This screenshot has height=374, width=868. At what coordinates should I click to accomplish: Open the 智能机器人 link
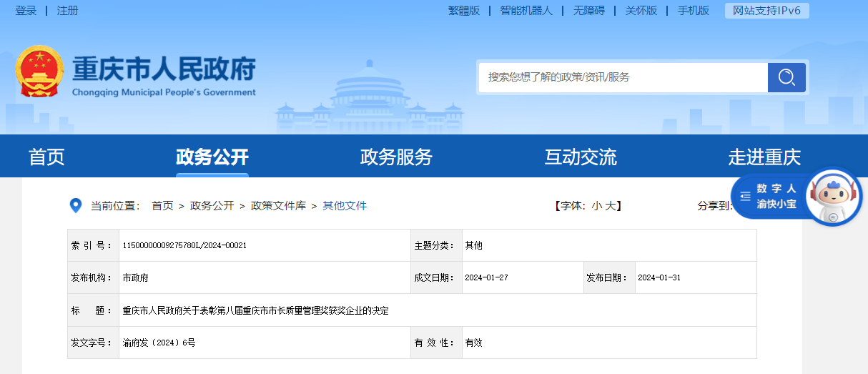[526, 11]
